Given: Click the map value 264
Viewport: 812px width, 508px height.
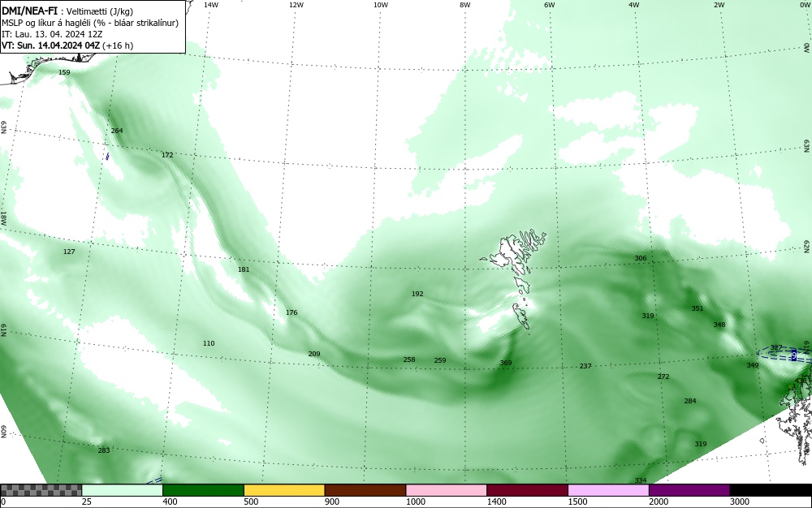Looking at the screenshot, I should click(x=117, y=131).
